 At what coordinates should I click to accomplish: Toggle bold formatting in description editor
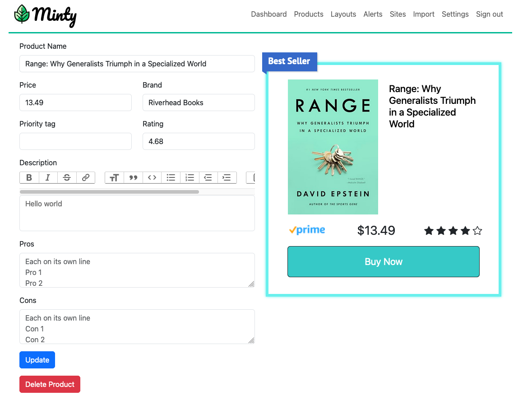29,177
